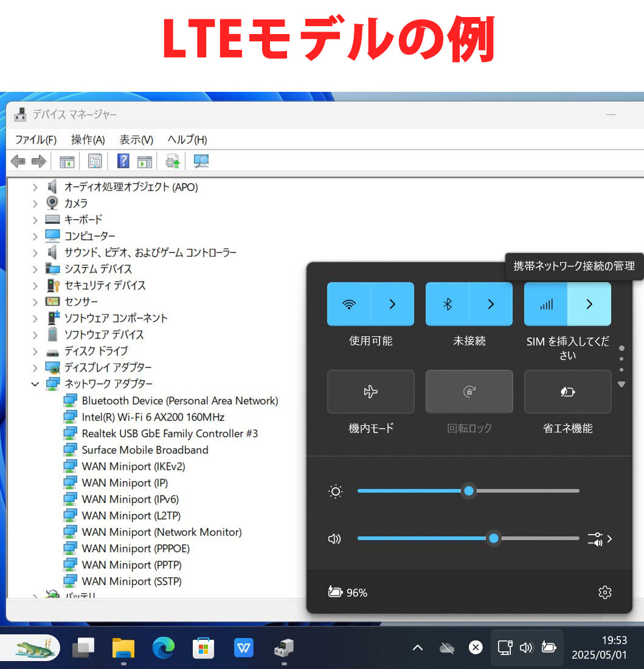Expand the カメラ category

coord(35,203)
